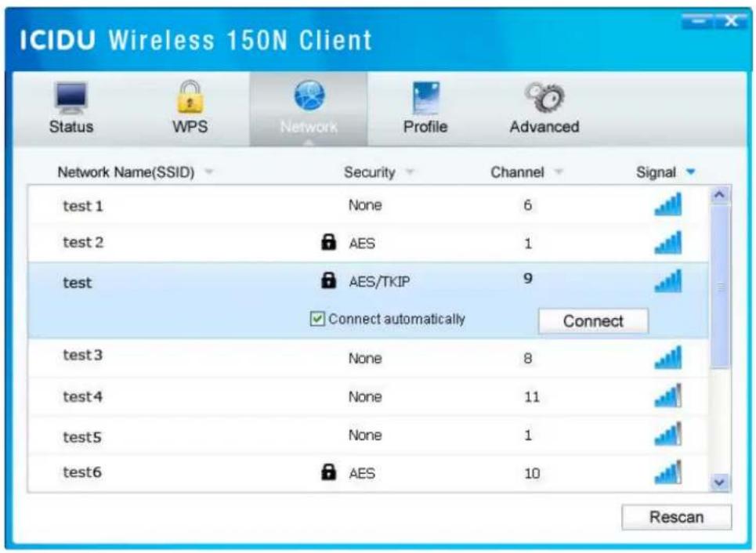Click AES/TKIP security value
This screenshot has height=553, width=756.
tap(379, 281)
